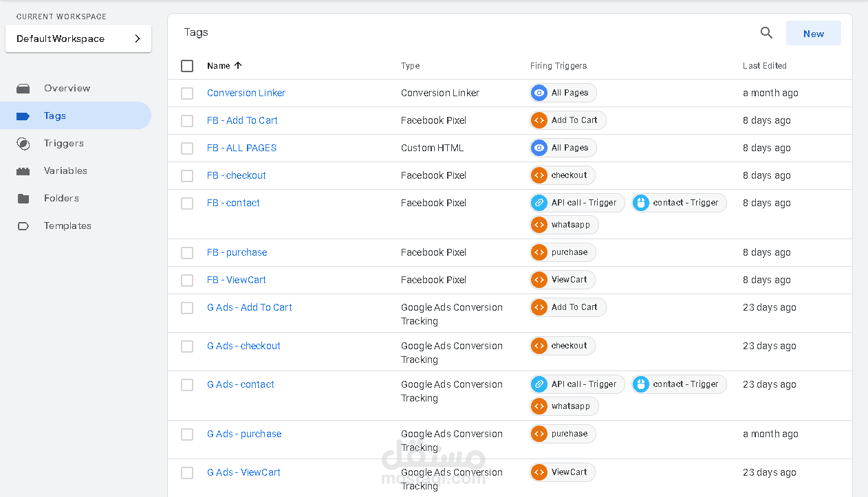
Task: Click the Triggers sidebar icon
Action: 23,144
